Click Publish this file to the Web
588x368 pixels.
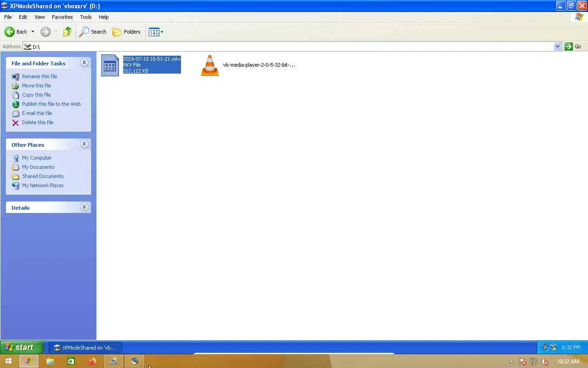coord(51,104)
